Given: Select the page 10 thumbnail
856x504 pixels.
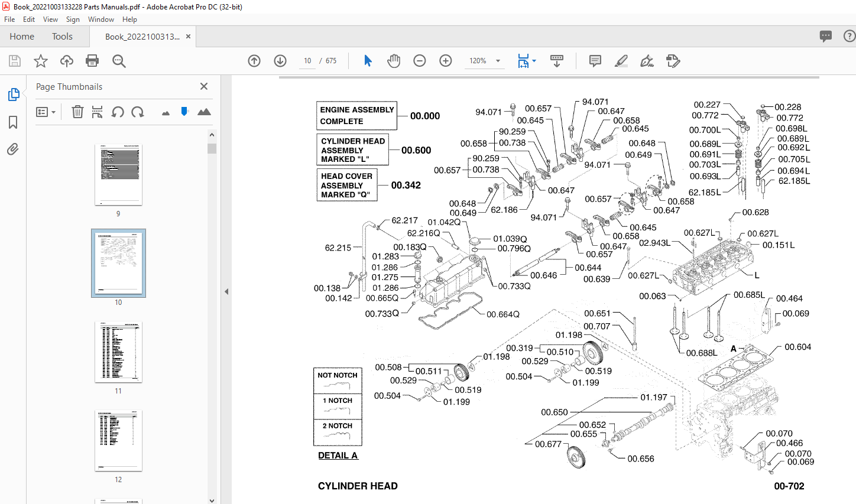Looking at the screenshot, I should coord(118,263).
